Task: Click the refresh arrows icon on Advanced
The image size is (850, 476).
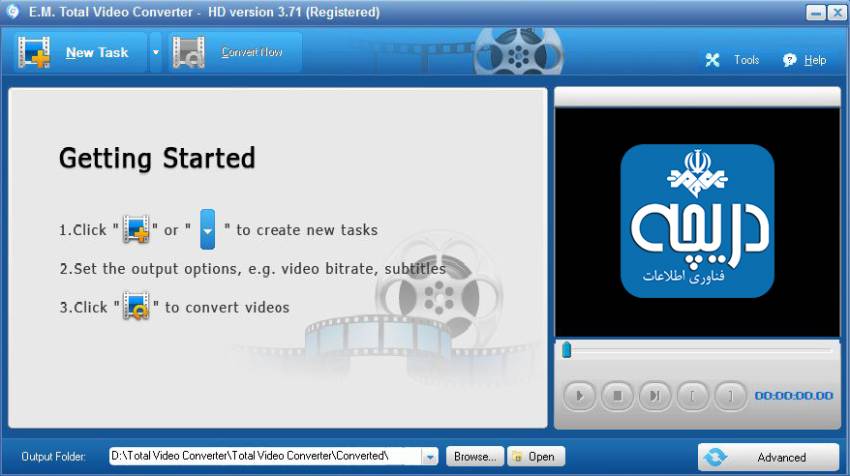Action: click(x=716, y=457)
